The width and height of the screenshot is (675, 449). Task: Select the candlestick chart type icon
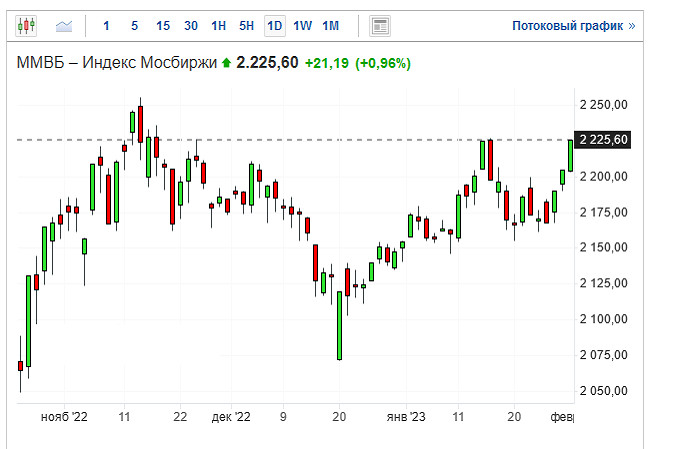tap(26, 26)
